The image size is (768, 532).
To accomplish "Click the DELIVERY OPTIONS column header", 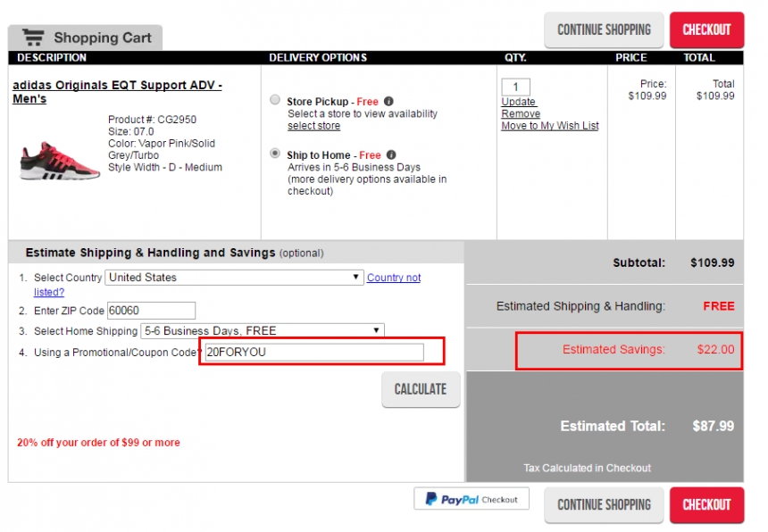I will (x=318, y=58).
